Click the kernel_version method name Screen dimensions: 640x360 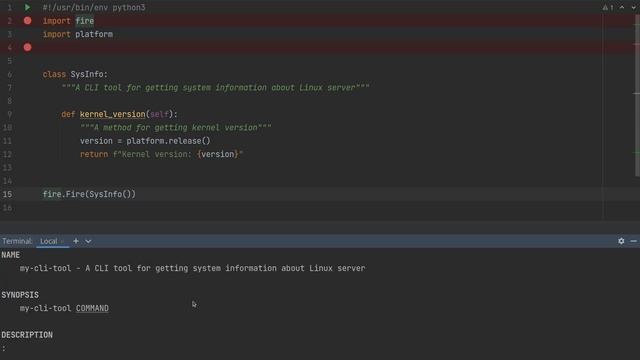(x=112, y=114)
